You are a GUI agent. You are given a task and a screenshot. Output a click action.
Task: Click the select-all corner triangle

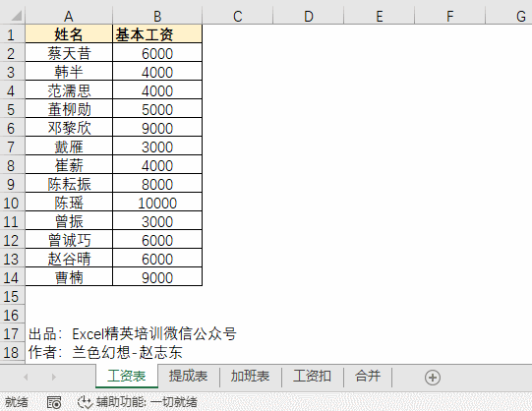click(x=16, y=16)
